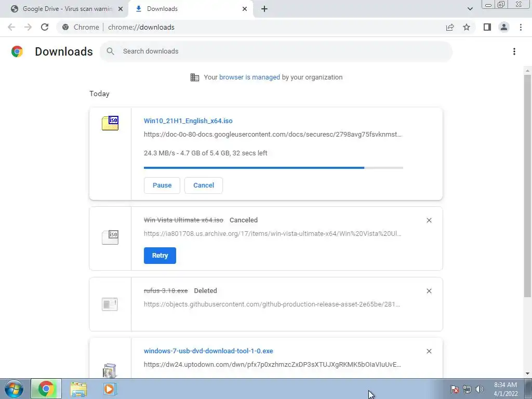This screenshot has width=532, height=399.
Task: Click the scrollbar up arrow
Action: point(527,71)
